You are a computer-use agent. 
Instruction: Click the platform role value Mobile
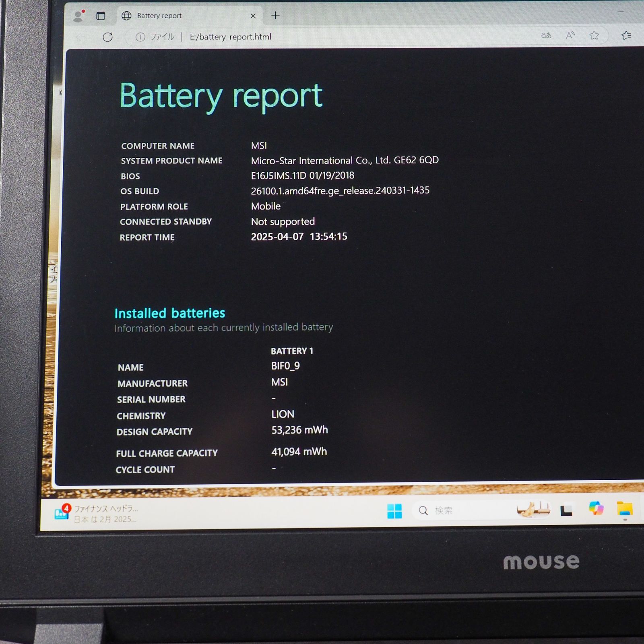(x=266, y=206)
